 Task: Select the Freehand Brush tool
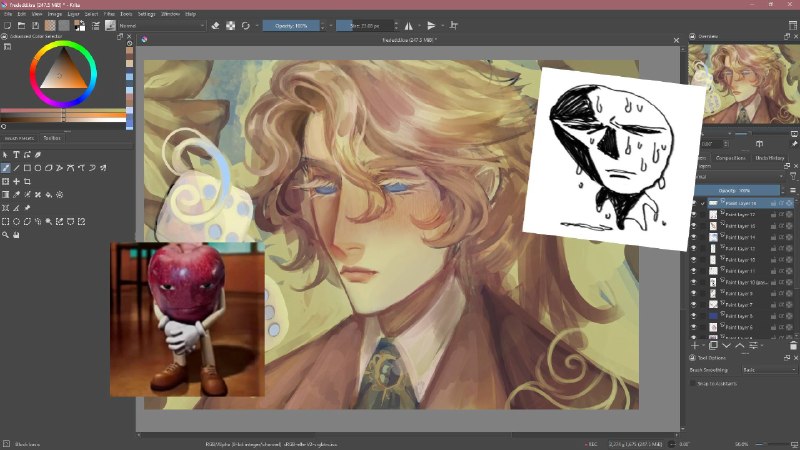click(x=6, y=168)
